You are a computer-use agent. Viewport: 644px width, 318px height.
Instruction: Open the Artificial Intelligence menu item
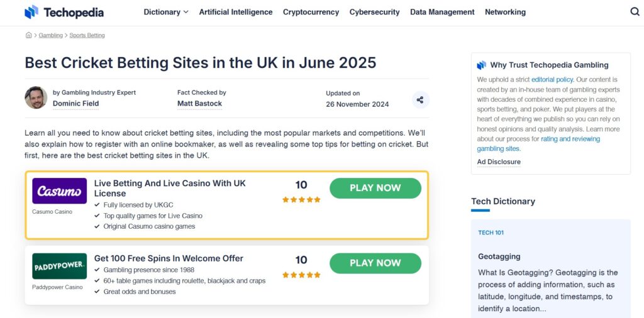tap(236, 13)
